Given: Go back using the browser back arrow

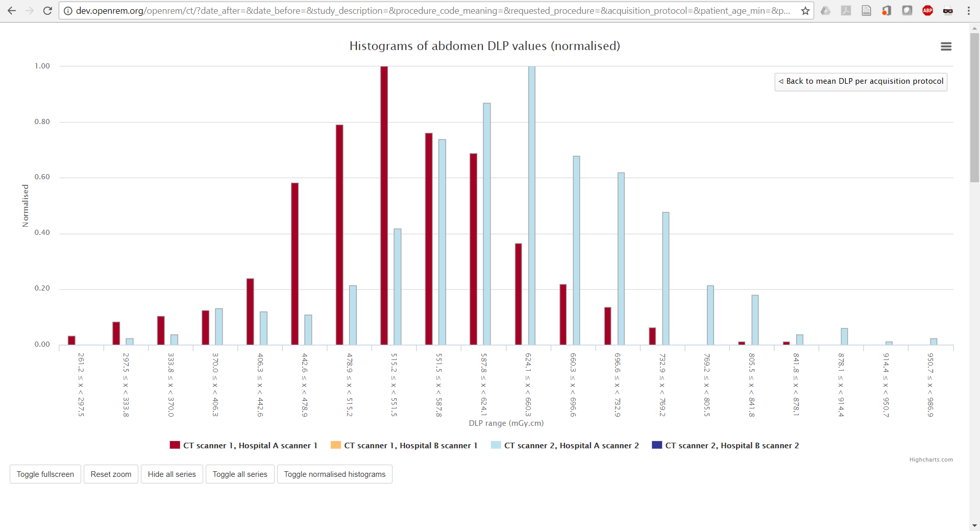Looking at the screenshot, I should 12,11.
